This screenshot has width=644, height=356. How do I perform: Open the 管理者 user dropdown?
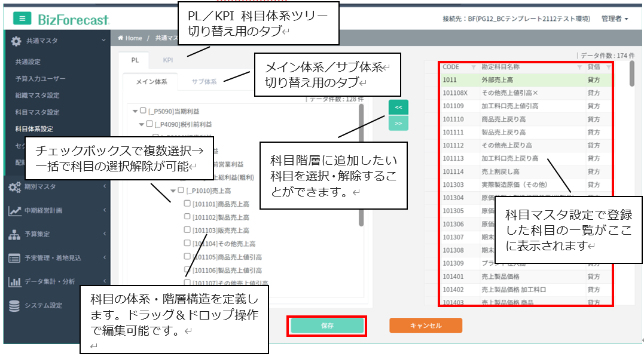tap(614, 19)
